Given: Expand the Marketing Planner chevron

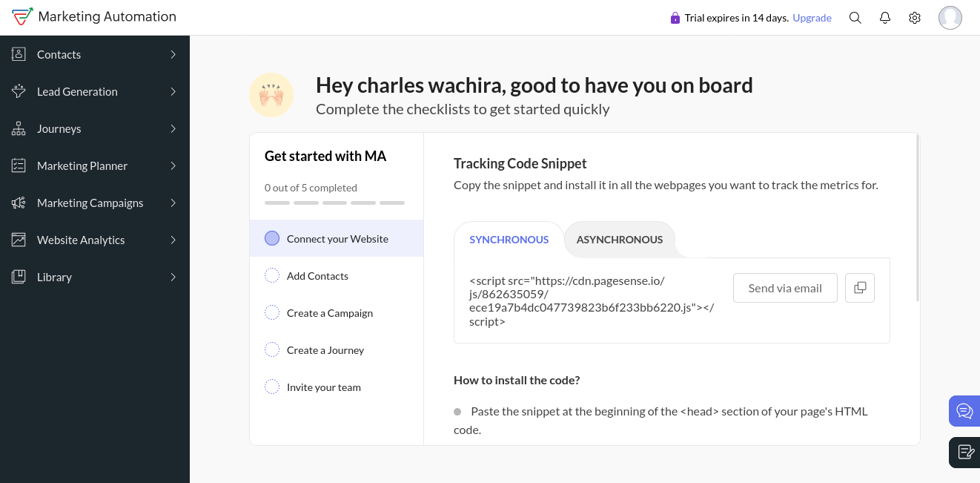Looking at the screenshot, I should click(173, 165).
